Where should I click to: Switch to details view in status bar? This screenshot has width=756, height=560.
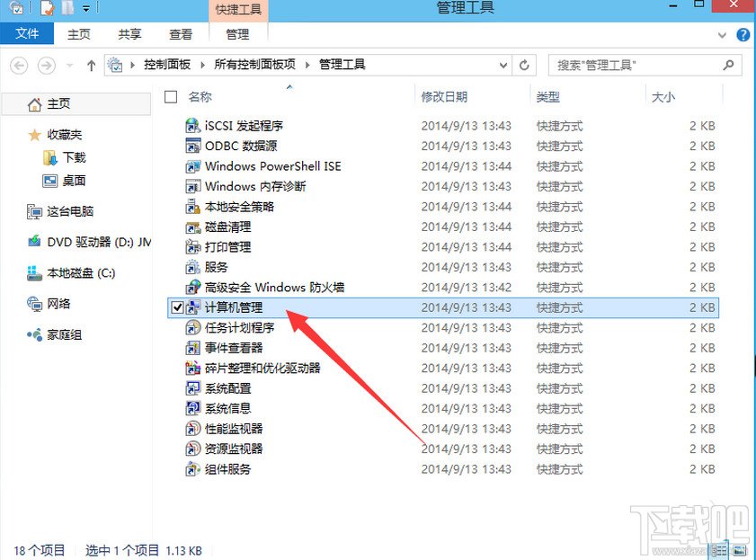[721, 548]
